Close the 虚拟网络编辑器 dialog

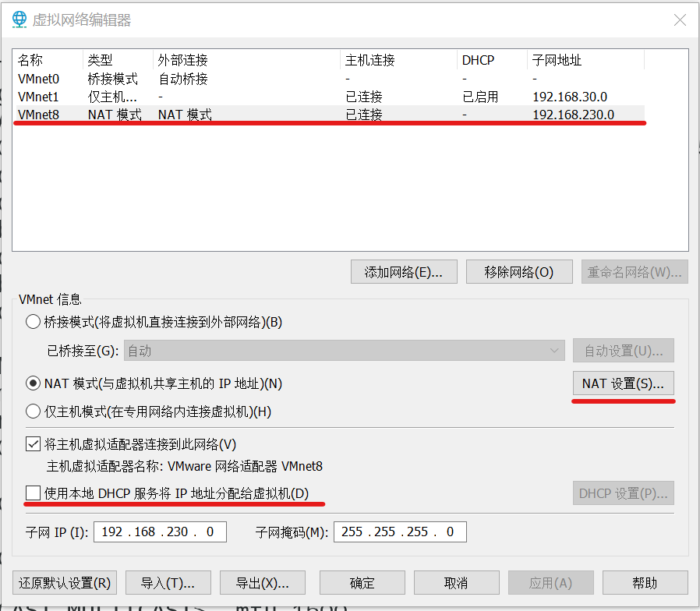[x=680, y=19]
